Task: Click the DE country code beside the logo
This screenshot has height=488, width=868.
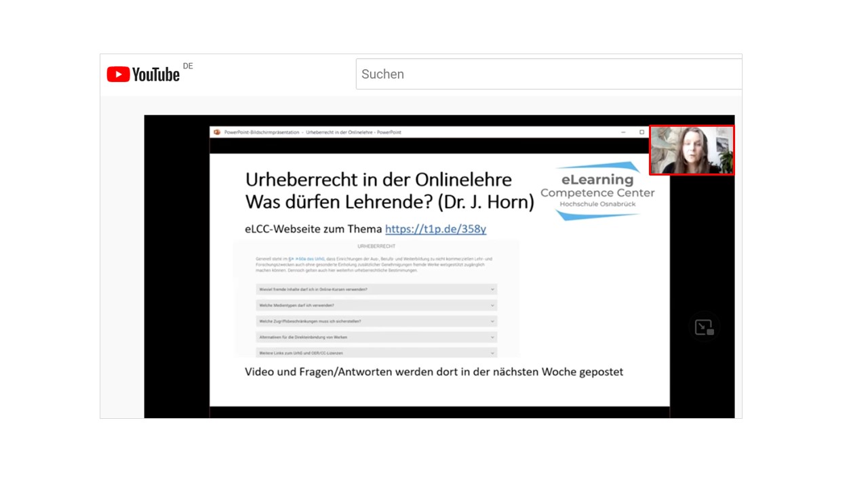Action: click(188, 66)
